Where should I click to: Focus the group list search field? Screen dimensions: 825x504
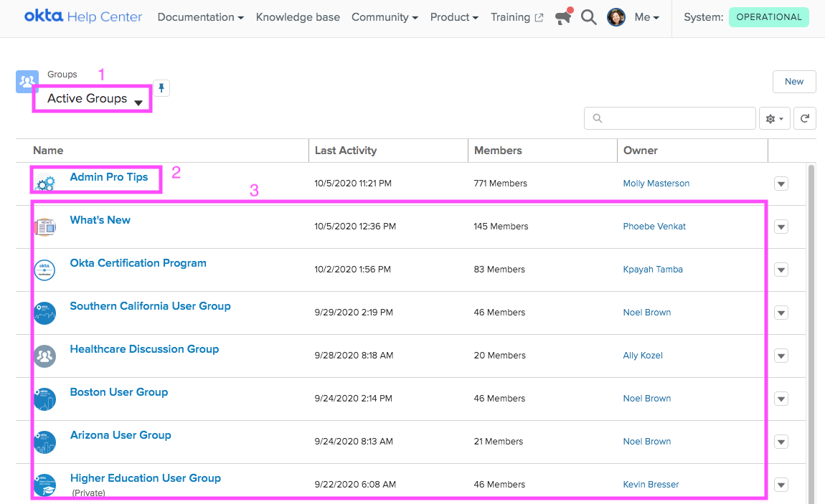tap(670, 118)
